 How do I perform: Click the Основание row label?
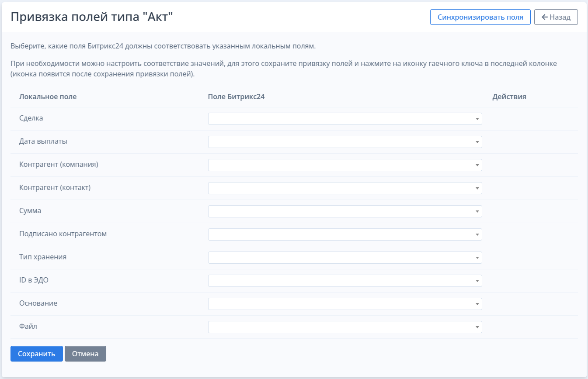38,303
